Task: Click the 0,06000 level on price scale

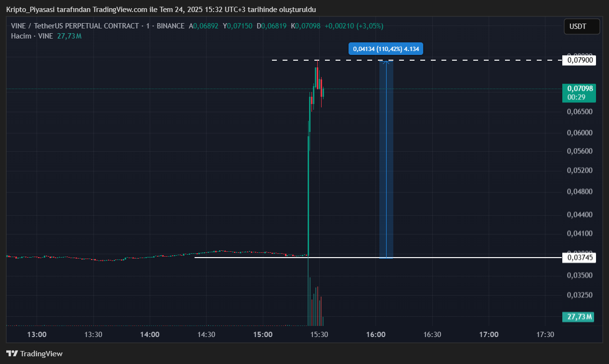Action: tap(579, 133)
